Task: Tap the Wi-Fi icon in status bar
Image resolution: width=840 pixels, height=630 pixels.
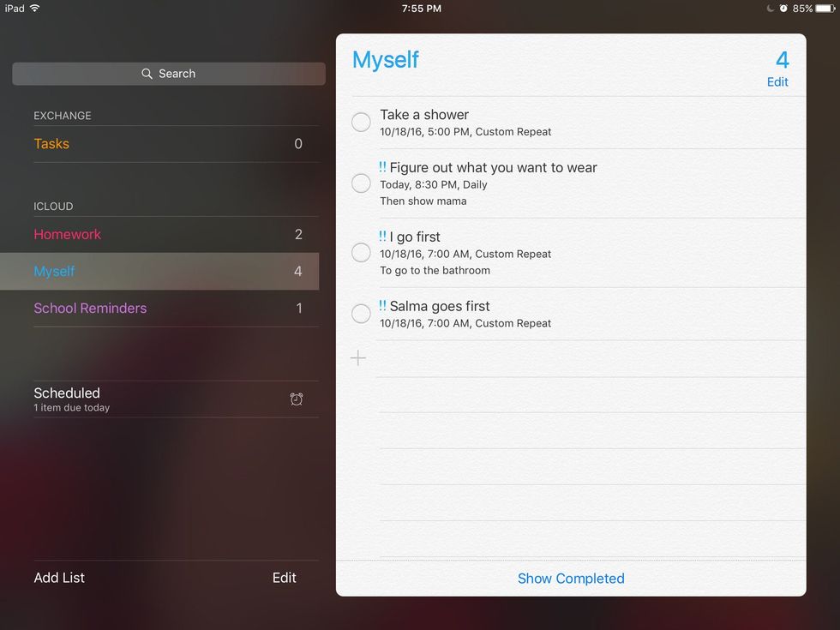Action: 35,9
